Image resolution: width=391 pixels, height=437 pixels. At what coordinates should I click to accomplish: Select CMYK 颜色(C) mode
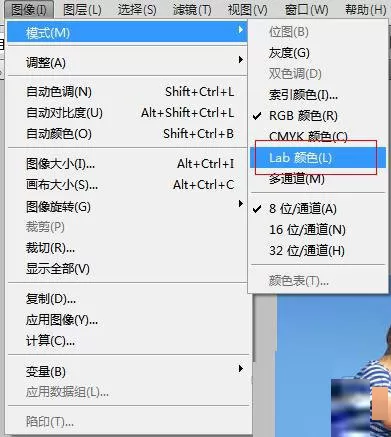(x=318, y=136)
